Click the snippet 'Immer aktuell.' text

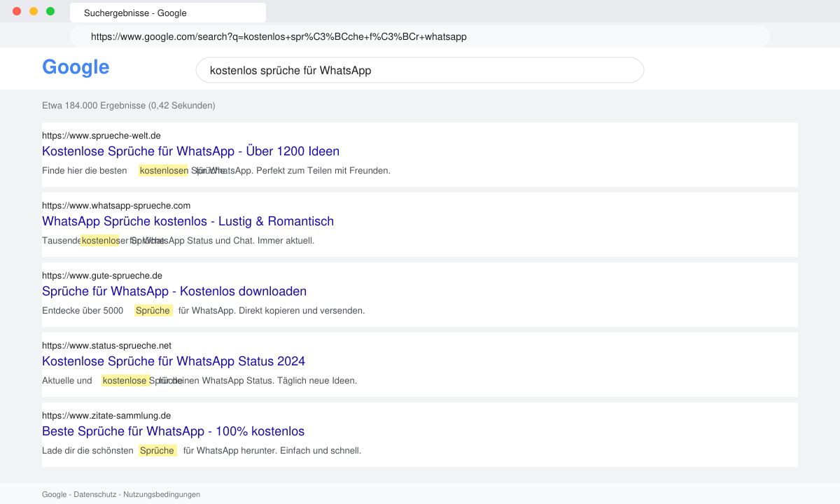coord(286,241)
